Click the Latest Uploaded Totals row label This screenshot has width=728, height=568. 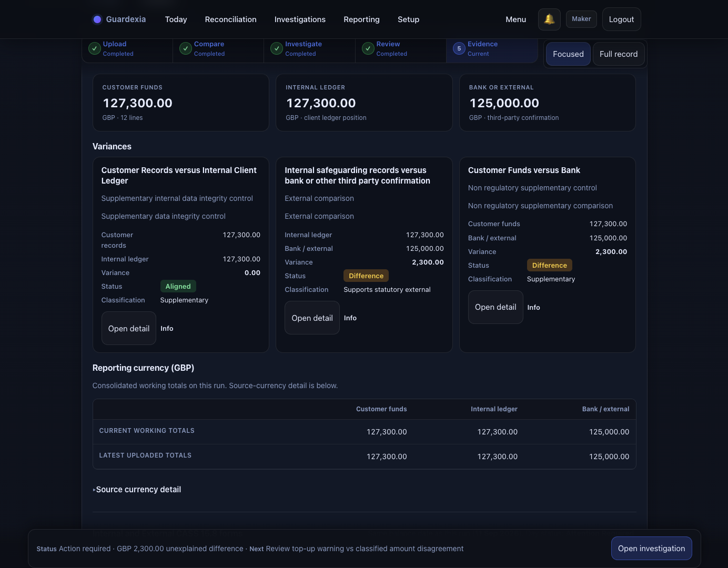(145, 455)
